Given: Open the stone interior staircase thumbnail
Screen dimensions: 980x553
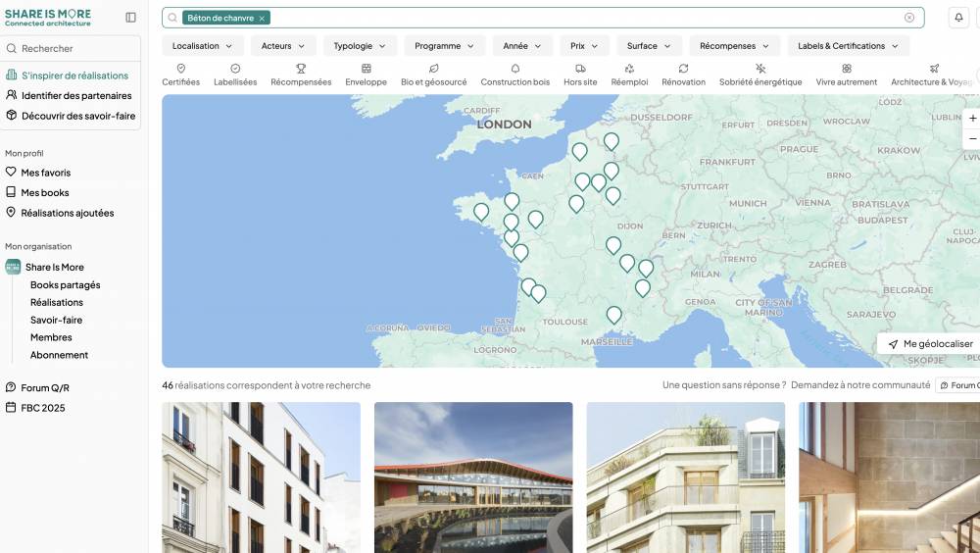Looking at the screenshot, I should [890, 478].
